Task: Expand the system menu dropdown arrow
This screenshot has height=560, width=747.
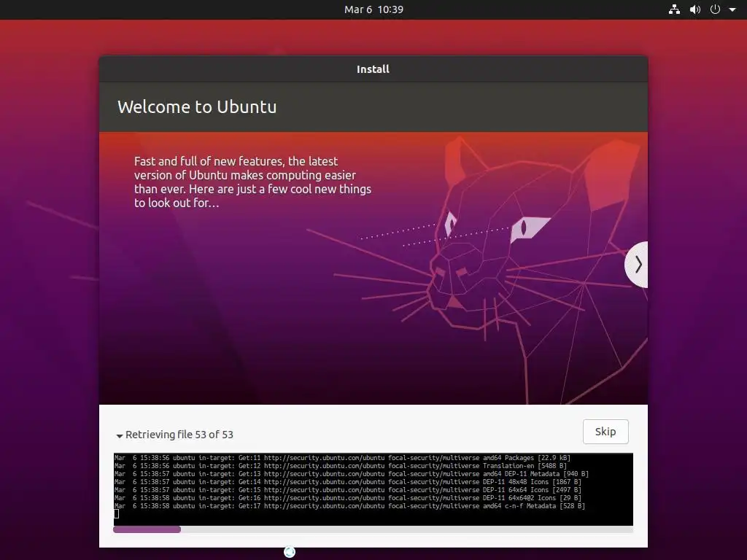Action: [732, 9]
